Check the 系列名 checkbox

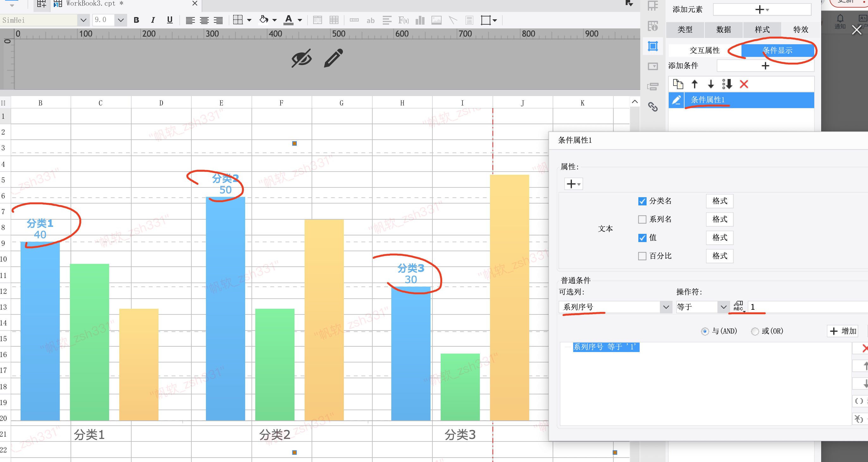coord(642,220)
